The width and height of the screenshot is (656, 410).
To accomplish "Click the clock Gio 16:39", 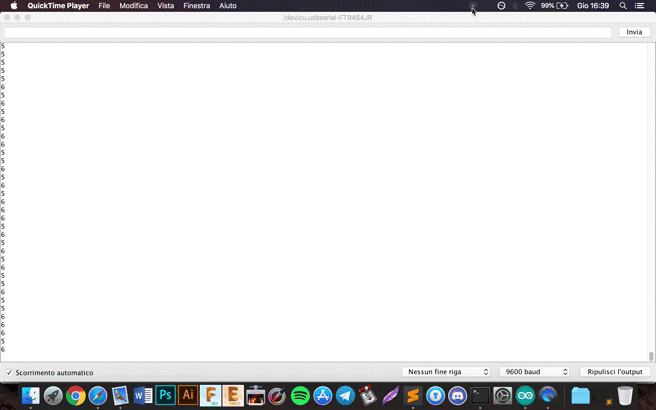I will coord(593,6).
